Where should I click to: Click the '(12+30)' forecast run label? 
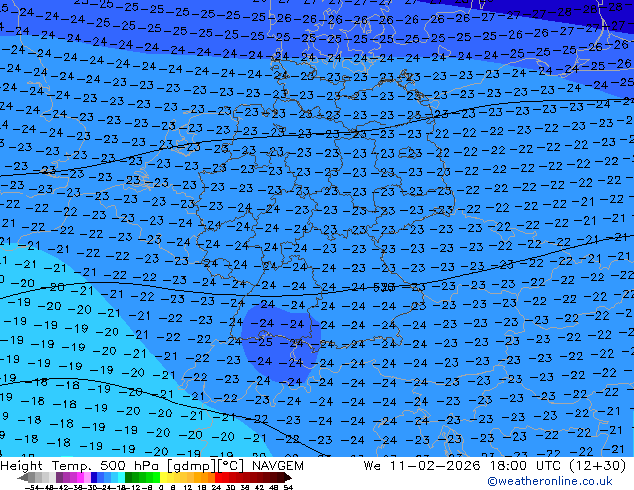tap(598, 466)
